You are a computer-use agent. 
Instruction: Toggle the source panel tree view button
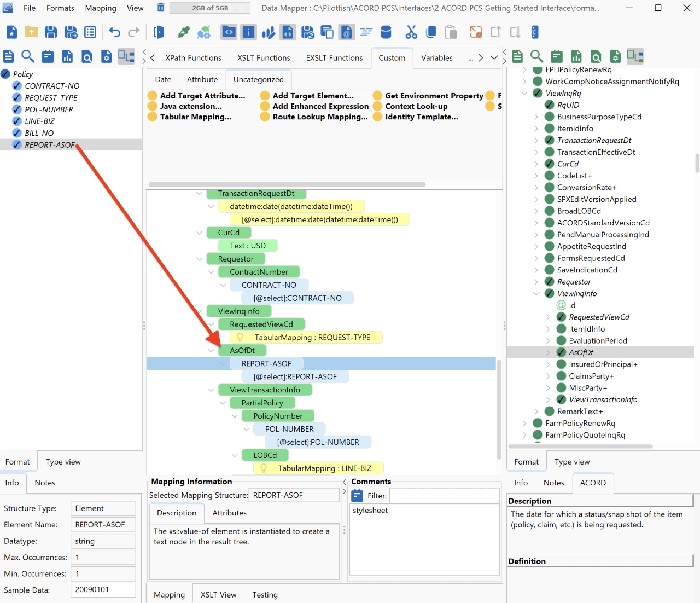pos(126,56)
